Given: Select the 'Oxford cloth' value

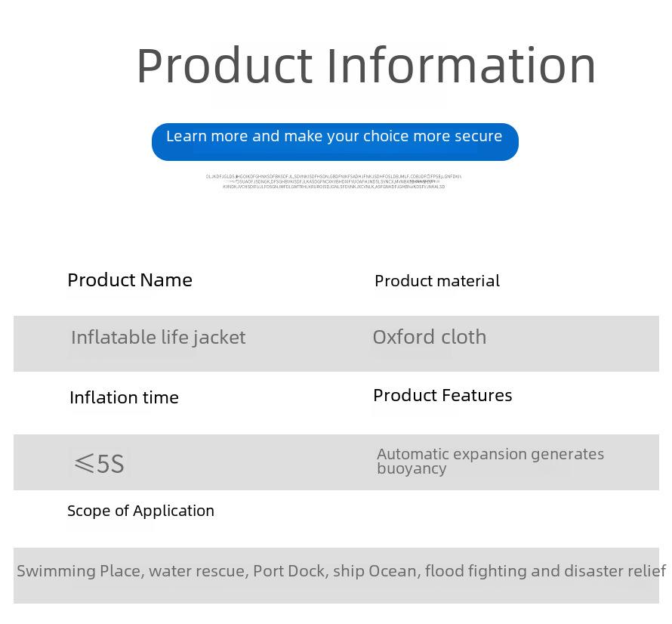Looking at the screenshot, I should pos(430,337).
